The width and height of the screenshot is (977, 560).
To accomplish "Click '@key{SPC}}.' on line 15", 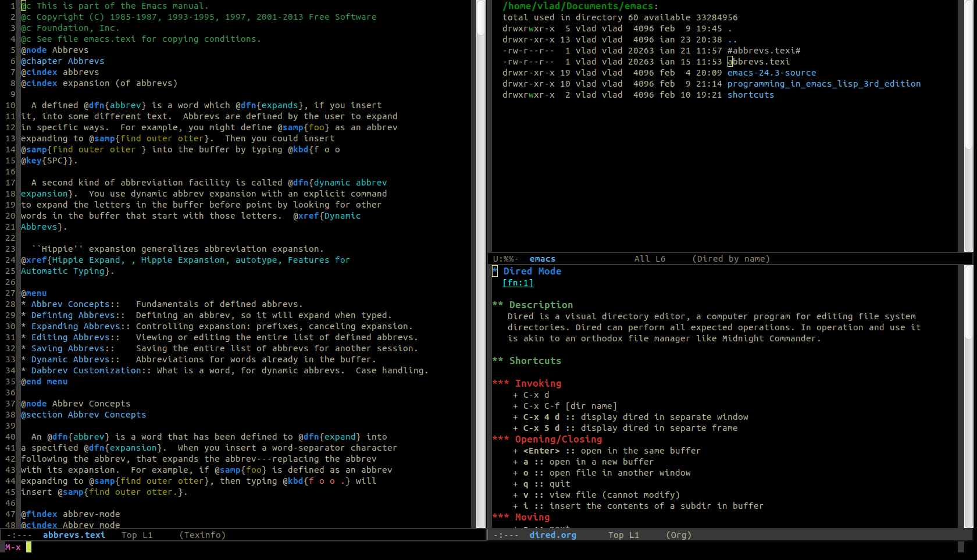I will (49, 160).
